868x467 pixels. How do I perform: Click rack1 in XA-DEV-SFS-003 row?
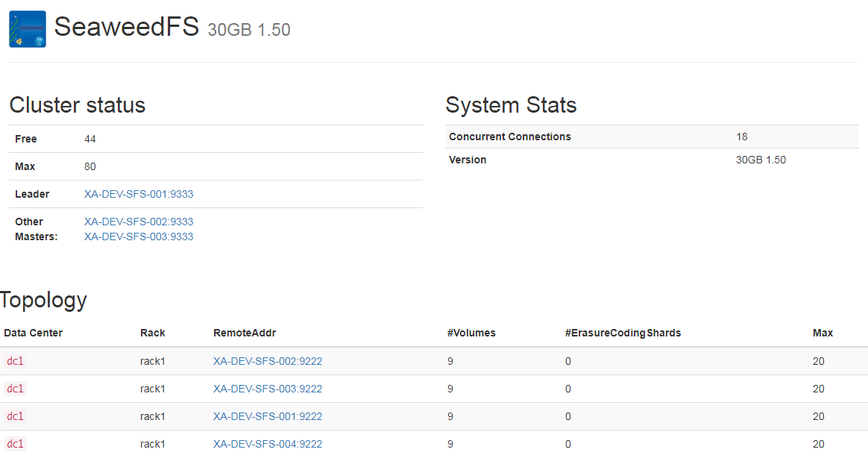coord(153,389)
